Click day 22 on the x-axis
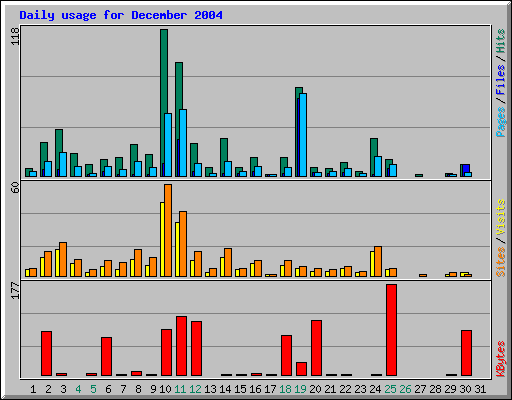The image size is (512, 400). click(345, 389)
